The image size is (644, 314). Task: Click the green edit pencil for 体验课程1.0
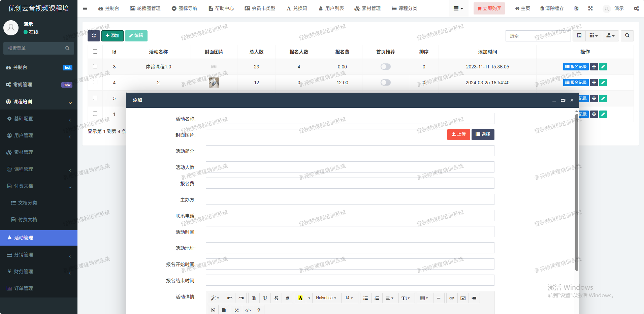pyautogui.click(x=603, y=67)
